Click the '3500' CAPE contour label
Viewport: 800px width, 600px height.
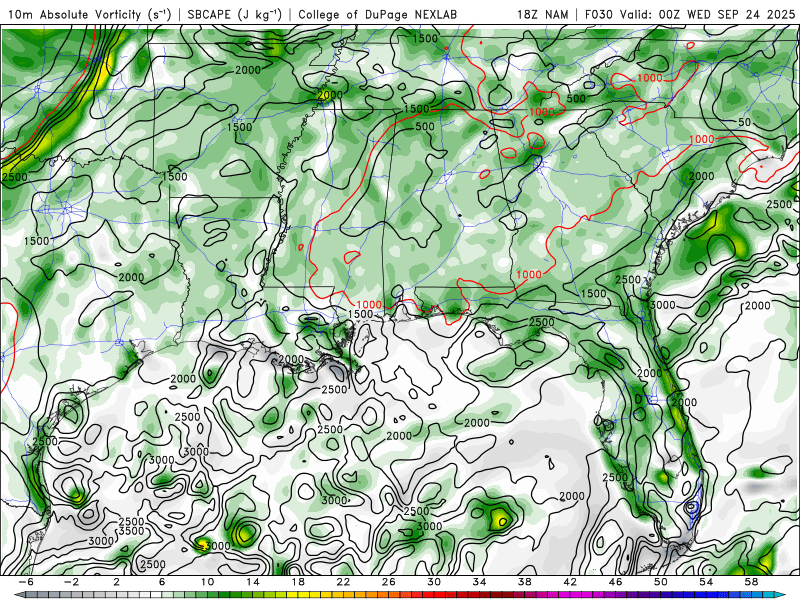click(132, 531)
